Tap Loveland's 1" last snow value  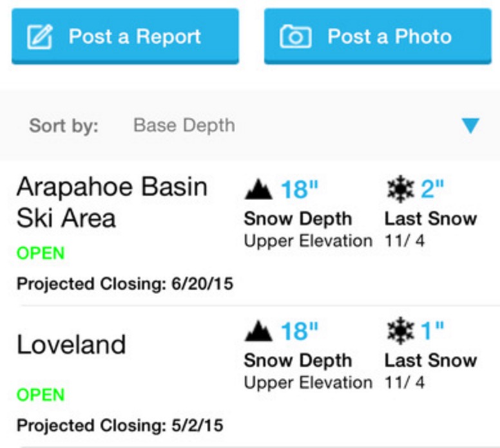tap(432, 330)
